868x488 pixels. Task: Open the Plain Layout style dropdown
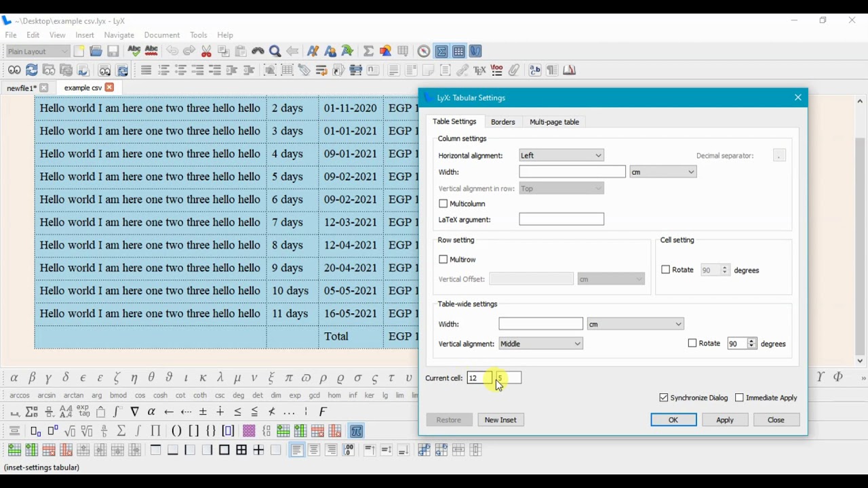coord(38,52)
